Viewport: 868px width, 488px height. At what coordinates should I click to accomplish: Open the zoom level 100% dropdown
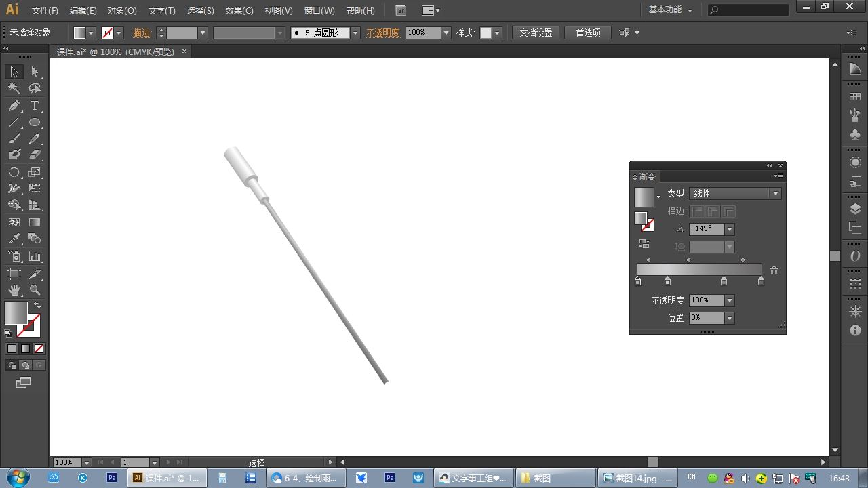[x=87, y=462]
